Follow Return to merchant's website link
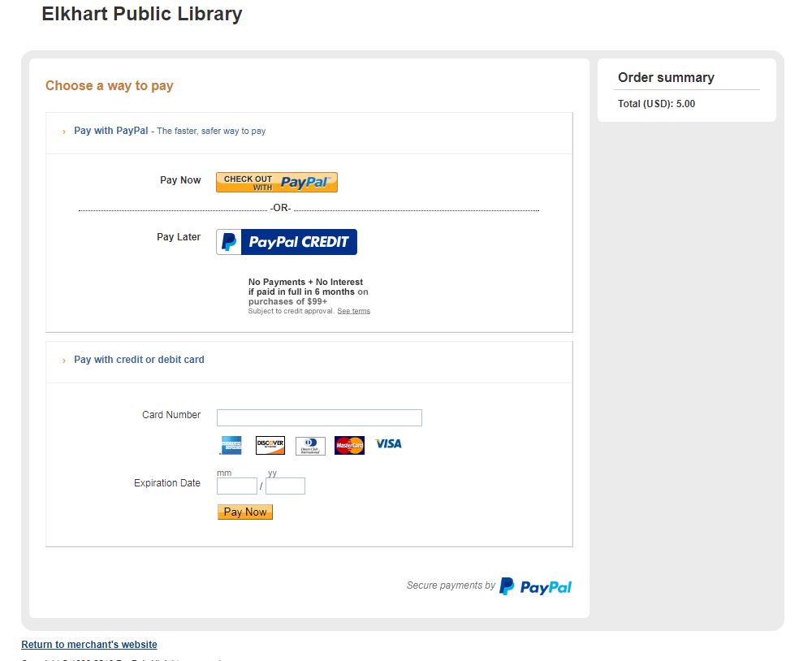 tap(89, 645)
